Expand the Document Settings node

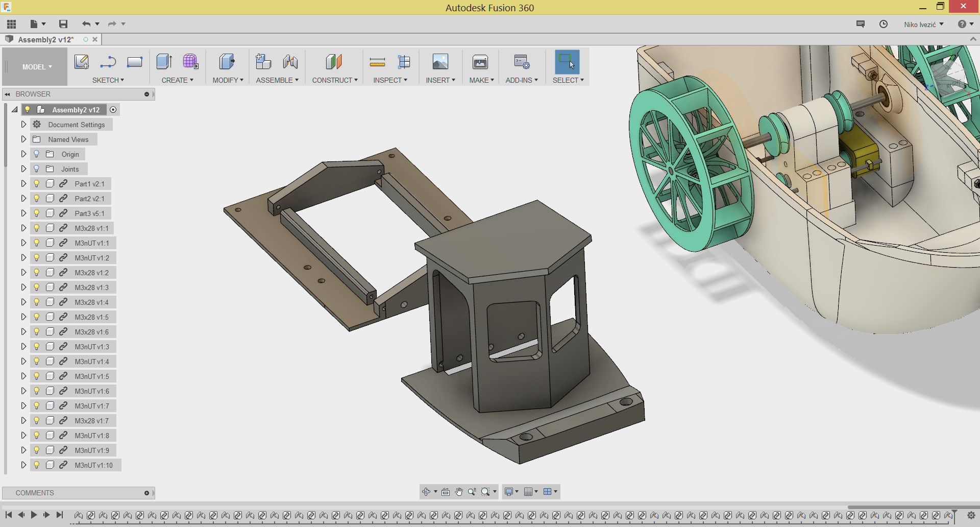23,124
